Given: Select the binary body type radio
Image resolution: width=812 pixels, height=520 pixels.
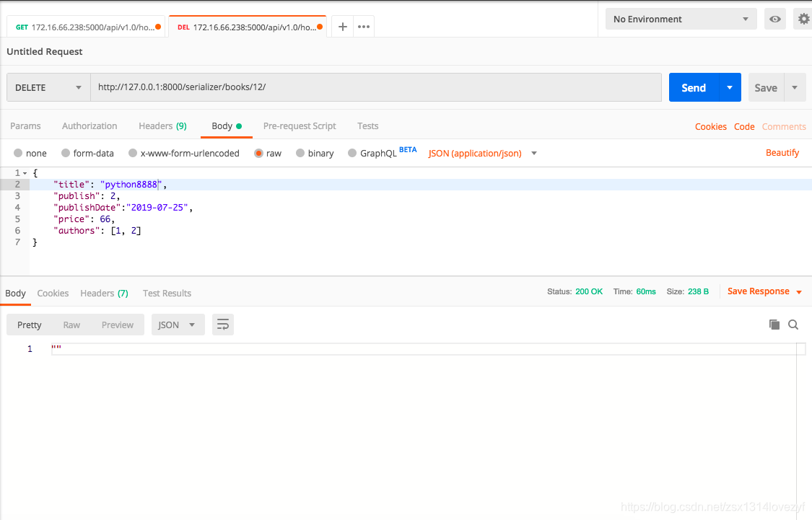Looking at the screenshot, I should 300,153.
